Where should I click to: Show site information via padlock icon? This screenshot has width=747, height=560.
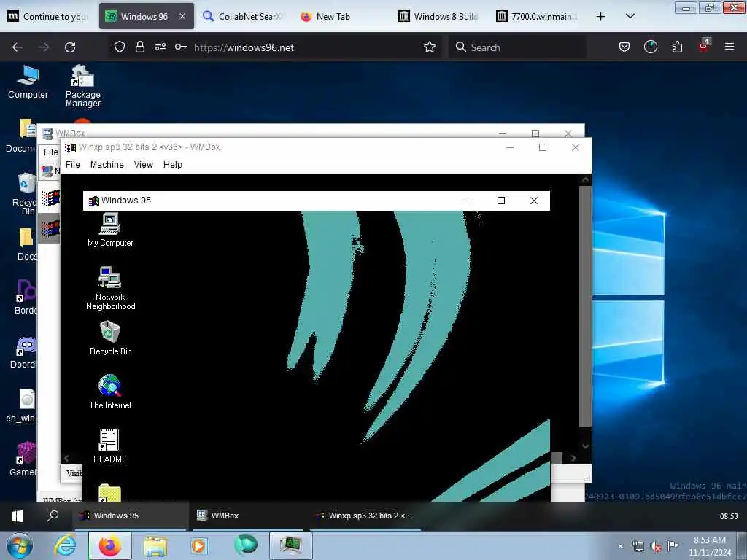[139, 47]
